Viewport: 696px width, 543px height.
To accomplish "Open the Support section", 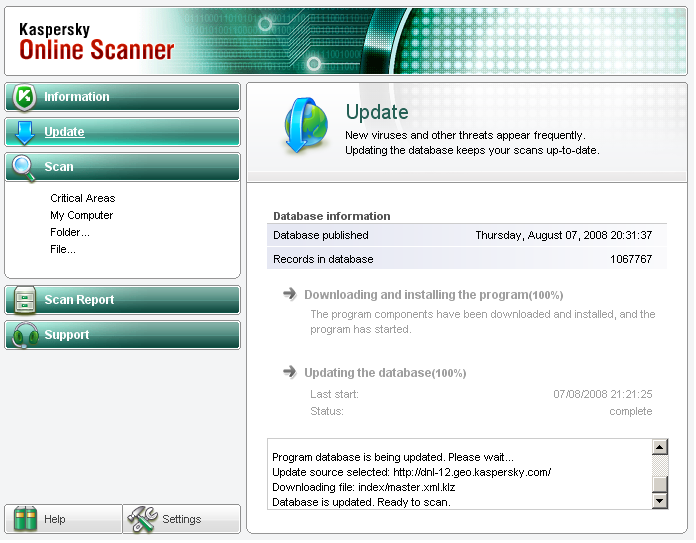I will [x=123, y=336].
